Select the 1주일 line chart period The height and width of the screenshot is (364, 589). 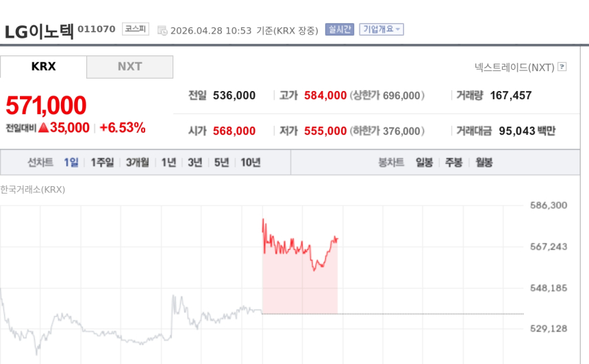(102, 162)
